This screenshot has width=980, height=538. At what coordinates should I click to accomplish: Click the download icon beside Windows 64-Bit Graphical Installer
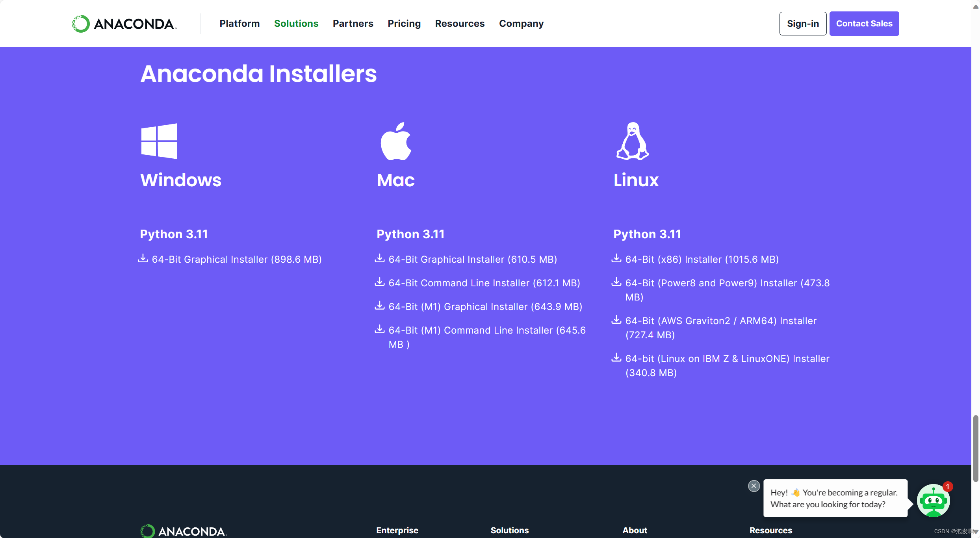click(x=143, y=259)
